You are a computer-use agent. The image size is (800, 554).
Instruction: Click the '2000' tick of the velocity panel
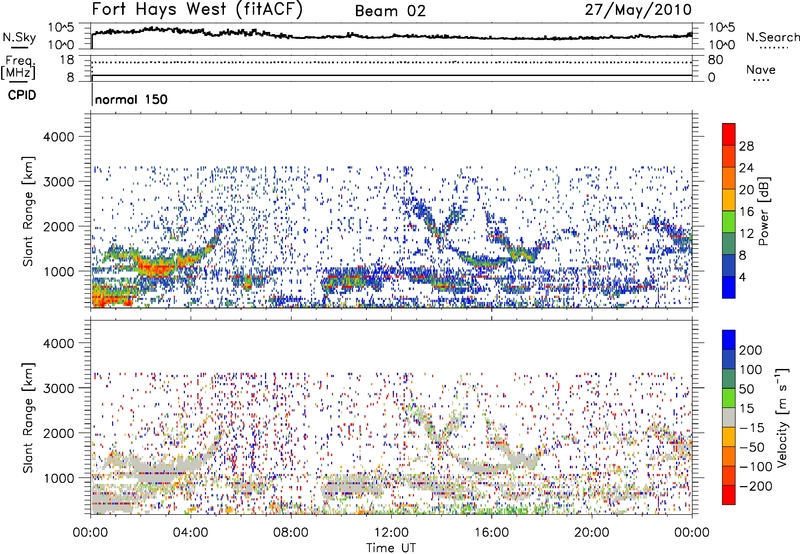coord(59,433)
